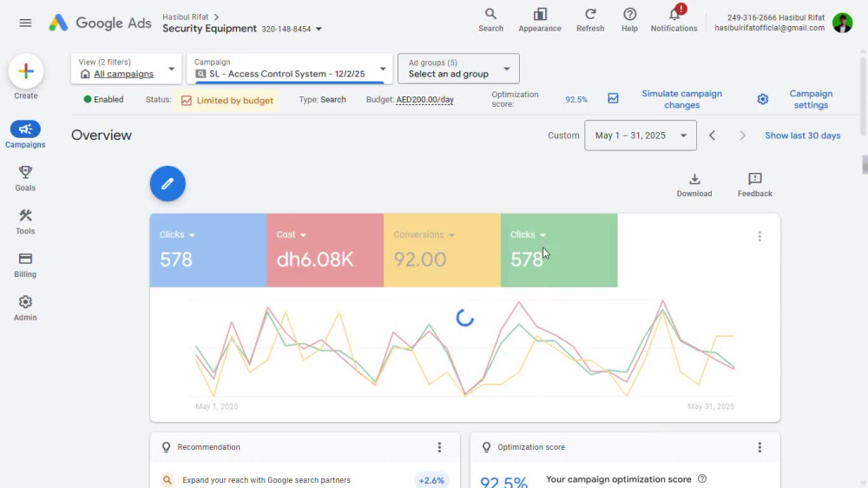868x488 pixels.
Task: Click the Create plus button
Action: (x=25, y=71)
